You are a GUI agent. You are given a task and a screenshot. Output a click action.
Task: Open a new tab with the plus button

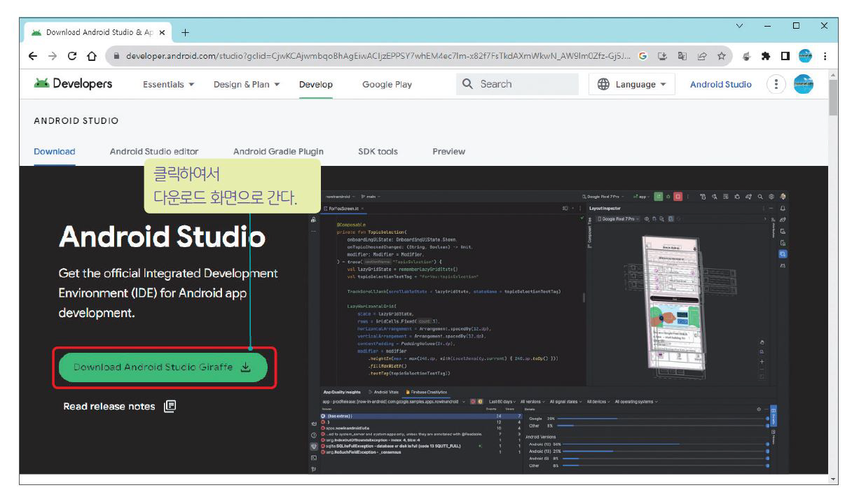[x=185, y=32]
